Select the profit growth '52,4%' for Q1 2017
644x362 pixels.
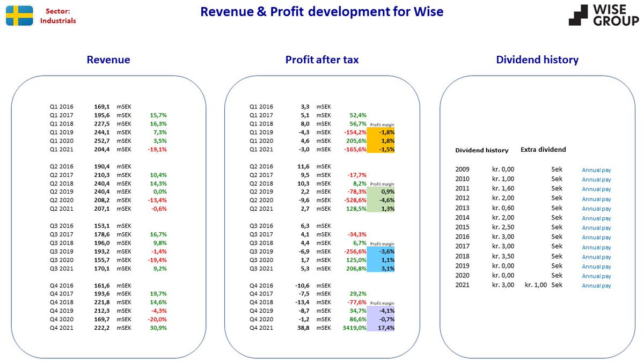tap(358, 115)
